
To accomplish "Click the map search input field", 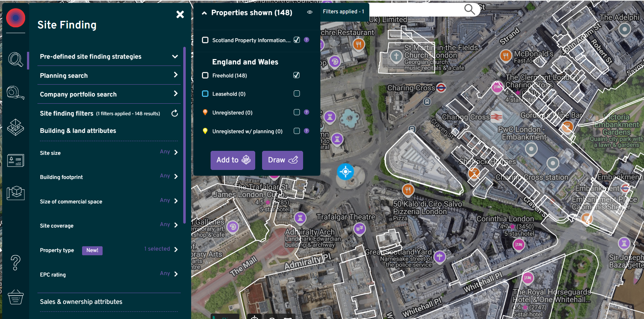I will [x=416, y=9].
